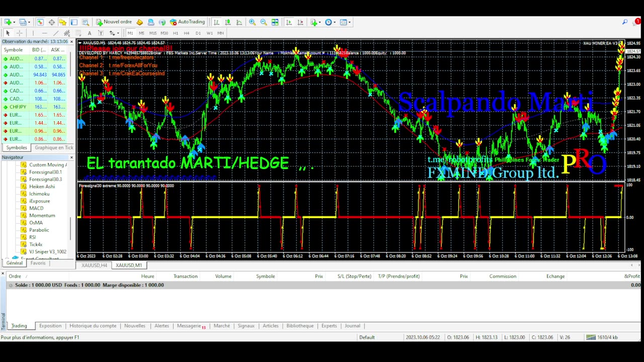This screenshot has width=644, height=362.
Task: Toggle the Navigator panel icon
Action: [62, 22]
